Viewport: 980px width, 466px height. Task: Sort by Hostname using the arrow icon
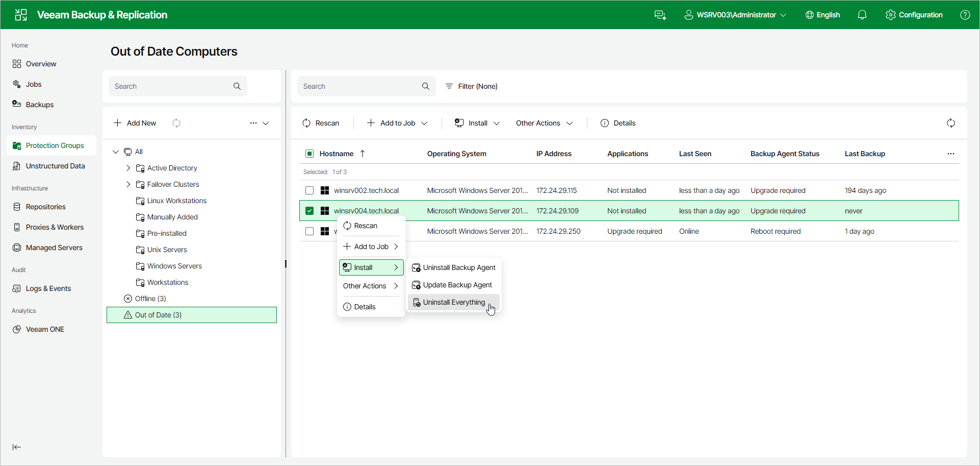(x=363, y=154)
